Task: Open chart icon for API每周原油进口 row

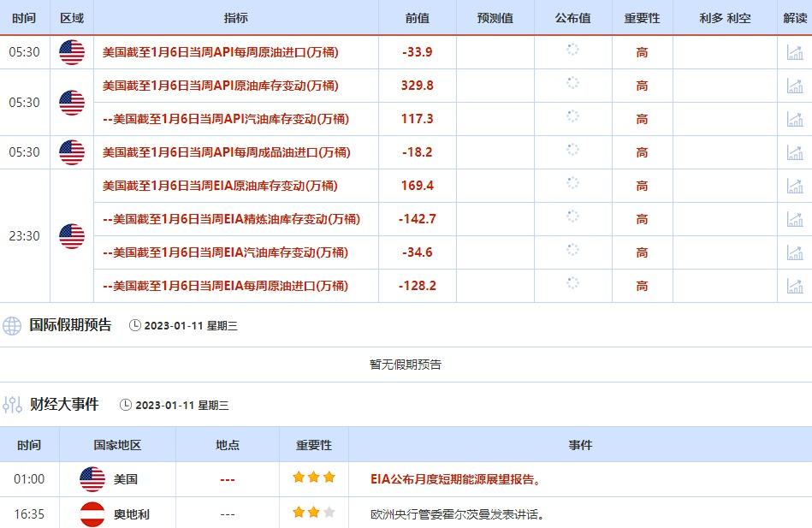Action: pyautogui.click(x=795, y=52)
